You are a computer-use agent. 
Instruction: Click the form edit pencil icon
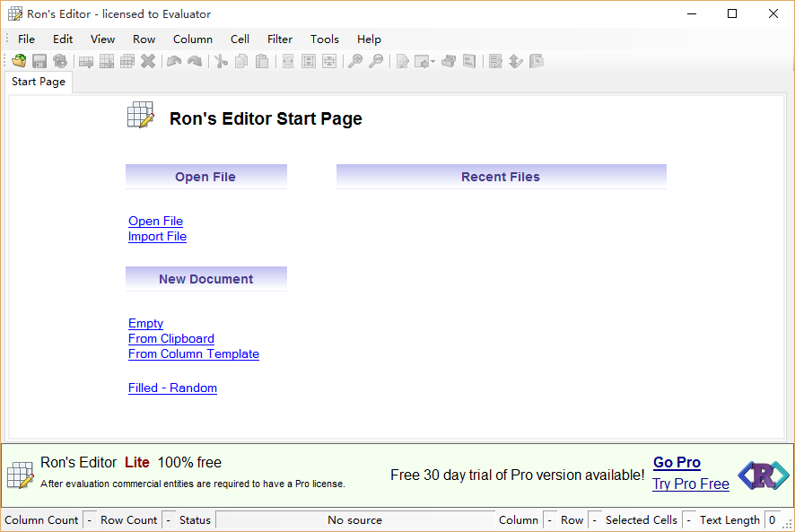pos(495,61)
